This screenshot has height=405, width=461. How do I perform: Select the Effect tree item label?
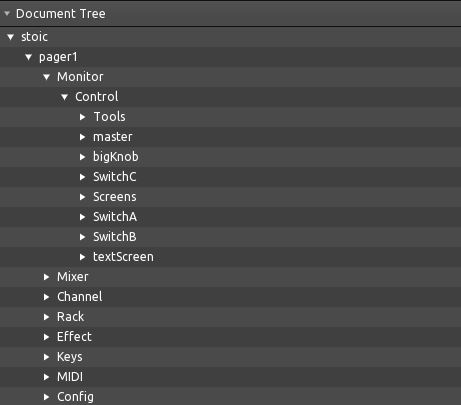[74, 337]
